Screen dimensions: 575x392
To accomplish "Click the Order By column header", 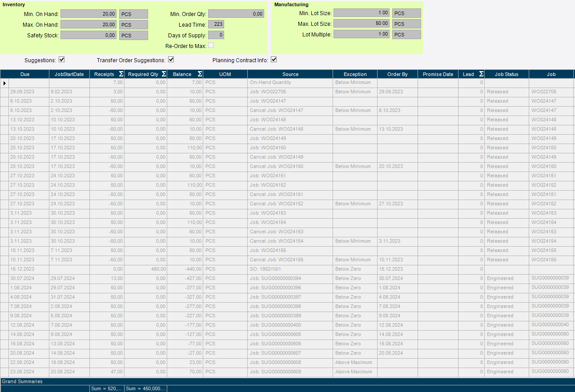I will (398, 74).
